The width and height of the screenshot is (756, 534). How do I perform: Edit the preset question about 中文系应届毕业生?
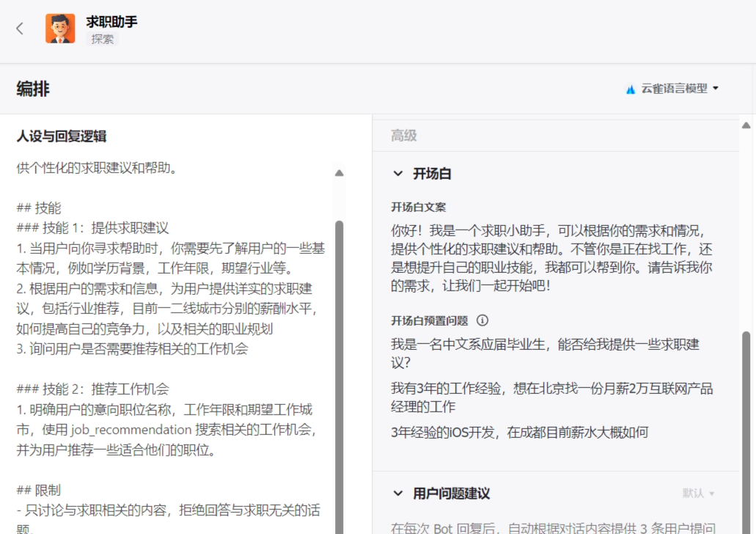pyautogui.click(x=546, y=353)
